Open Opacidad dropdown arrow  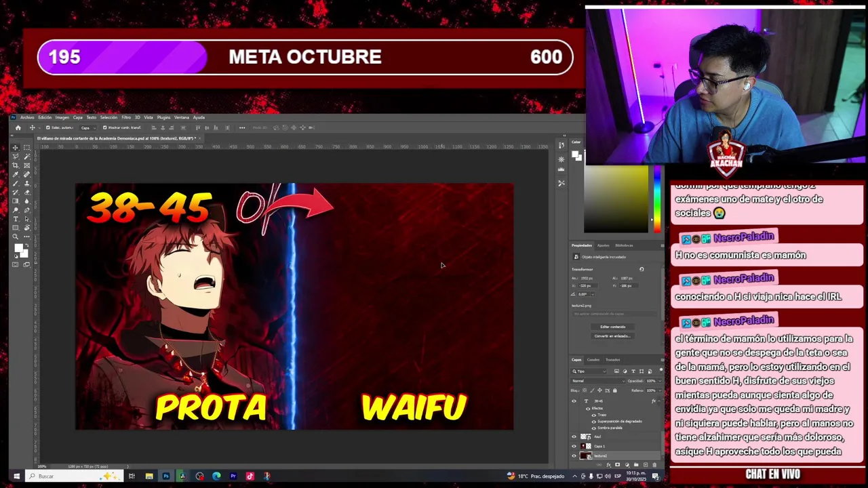click(x=660, y=381)
